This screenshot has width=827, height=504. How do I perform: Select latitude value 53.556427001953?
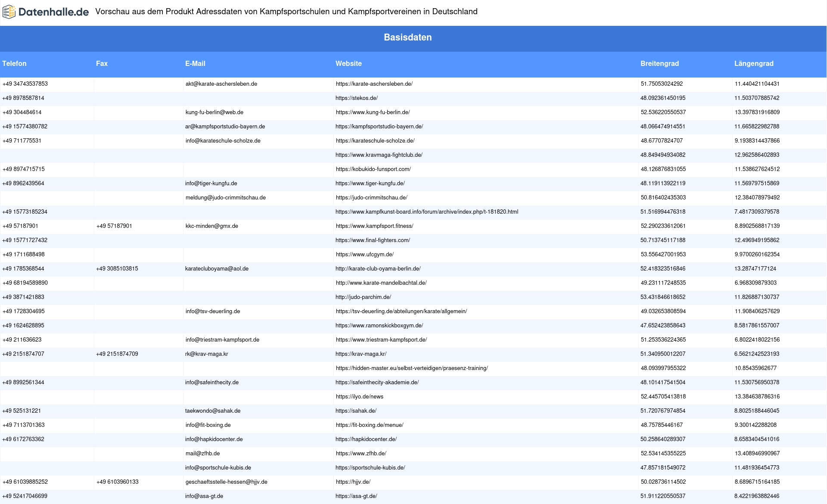pos(663,255)
